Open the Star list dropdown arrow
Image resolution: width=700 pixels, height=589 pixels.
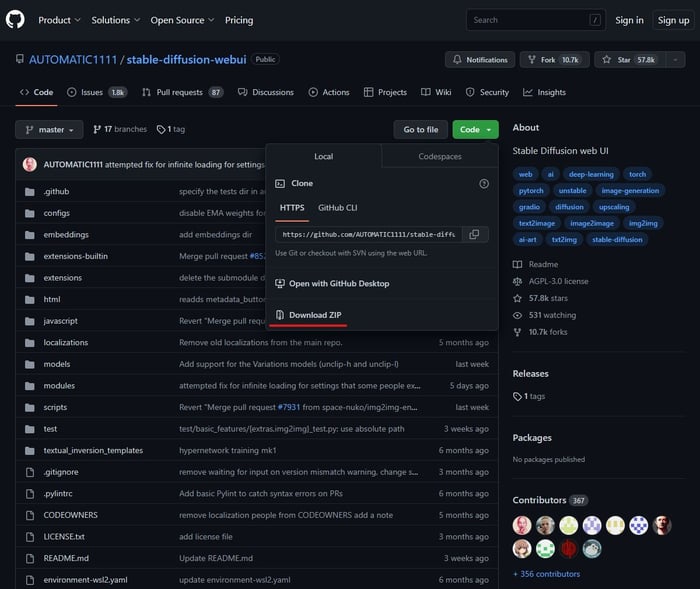(675, 59)
